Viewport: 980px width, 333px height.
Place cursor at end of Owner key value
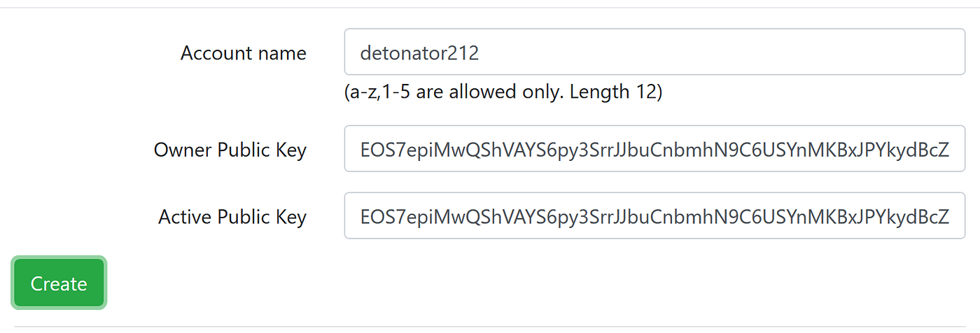950,149
